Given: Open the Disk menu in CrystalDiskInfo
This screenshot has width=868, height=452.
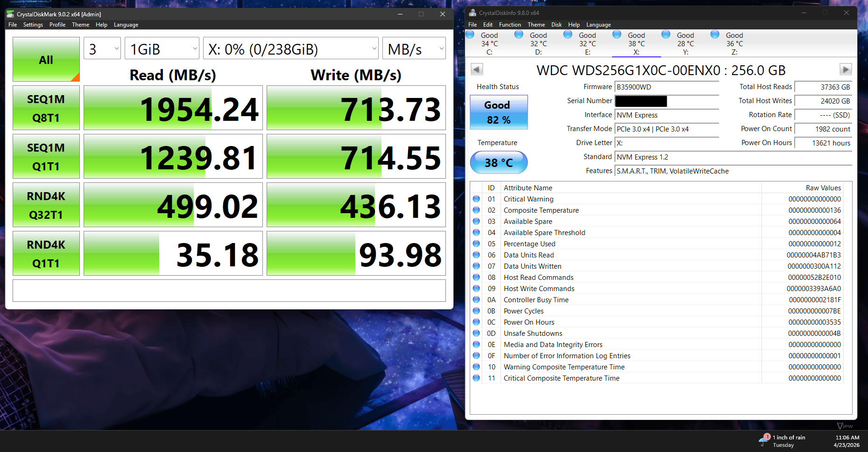Looking at the screenshot, I should tap(557, 25).
